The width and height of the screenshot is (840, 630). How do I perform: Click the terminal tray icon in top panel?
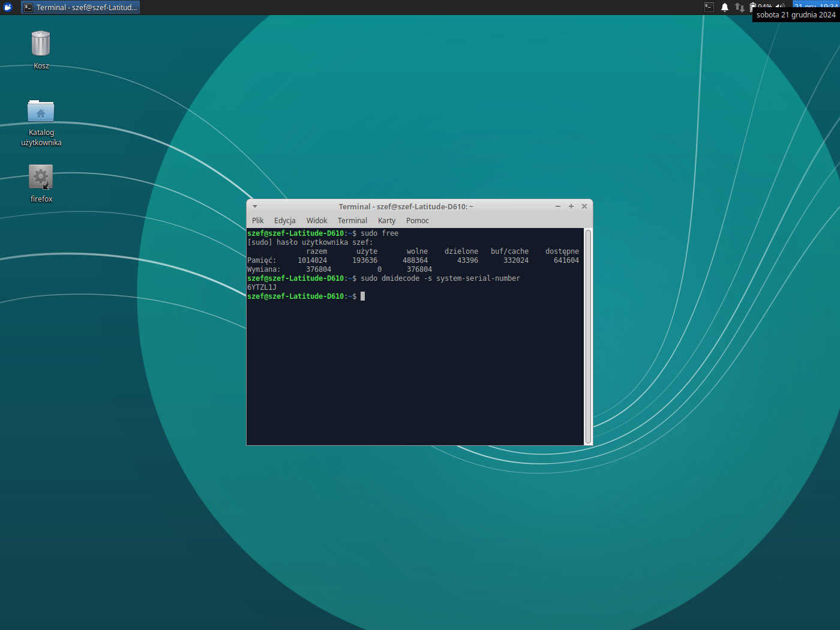point(709,7)
